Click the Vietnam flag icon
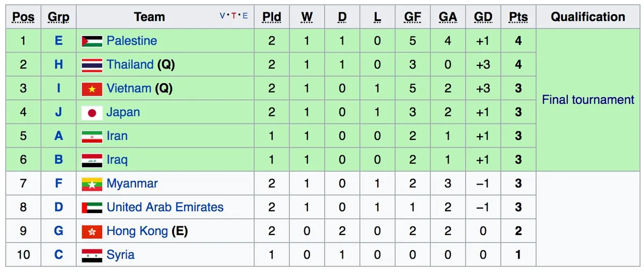Viewport: 644px width, 272px height. [92, 89]
